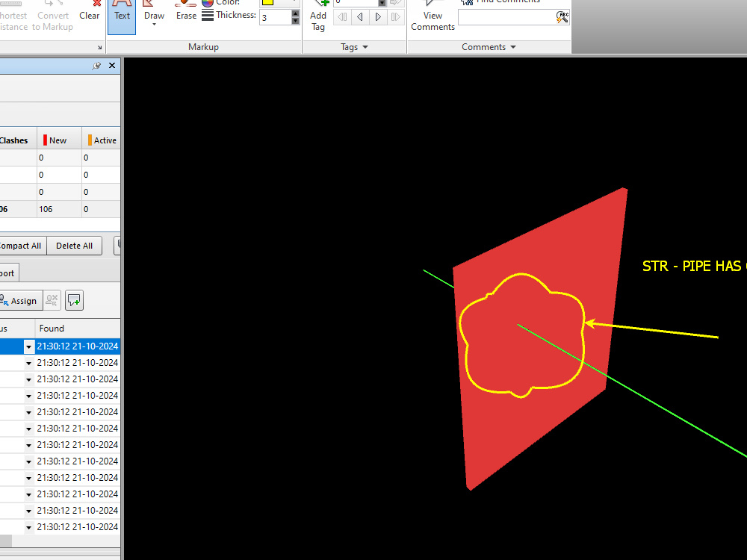Image resolution: width=747 pixels, height=560 pixels.
Task: Click the Markup panel title
Action: [x=203, y=46]
